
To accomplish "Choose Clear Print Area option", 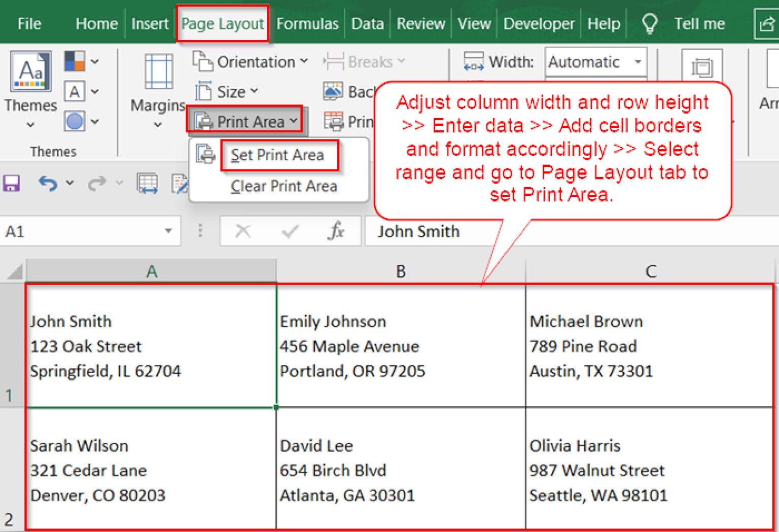I will pyautogui.click(x=284, y=186).
